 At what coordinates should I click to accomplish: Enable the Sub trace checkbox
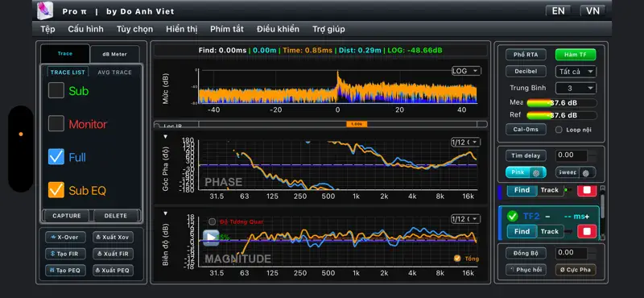(x=56, y=90)
